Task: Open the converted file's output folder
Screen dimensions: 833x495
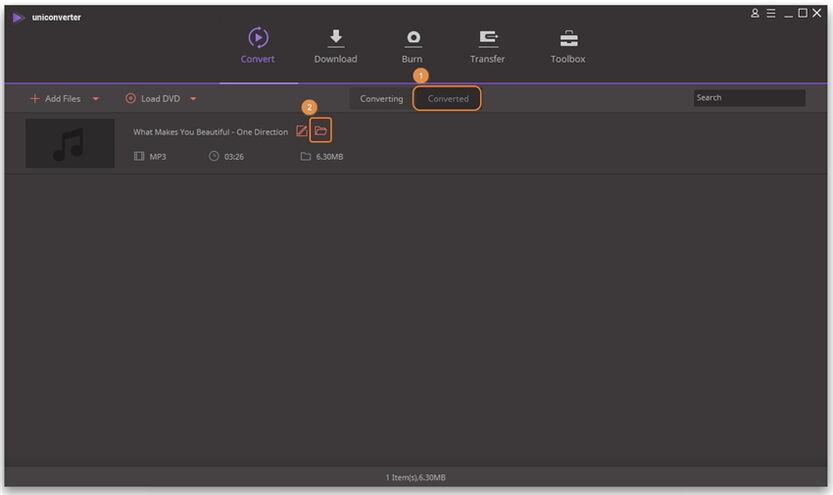Action: (x=320, y=131)
